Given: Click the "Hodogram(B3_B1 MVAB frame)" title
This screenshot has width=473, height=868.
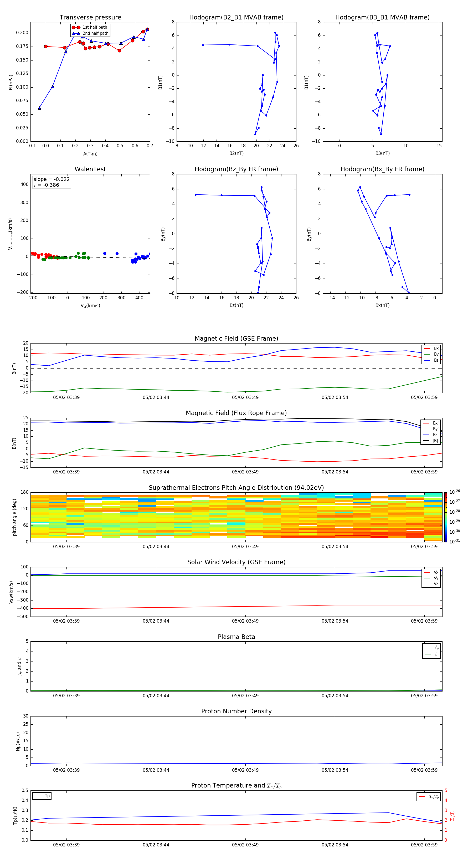Looking at the screenshot, I should click(x=382, y=18).
